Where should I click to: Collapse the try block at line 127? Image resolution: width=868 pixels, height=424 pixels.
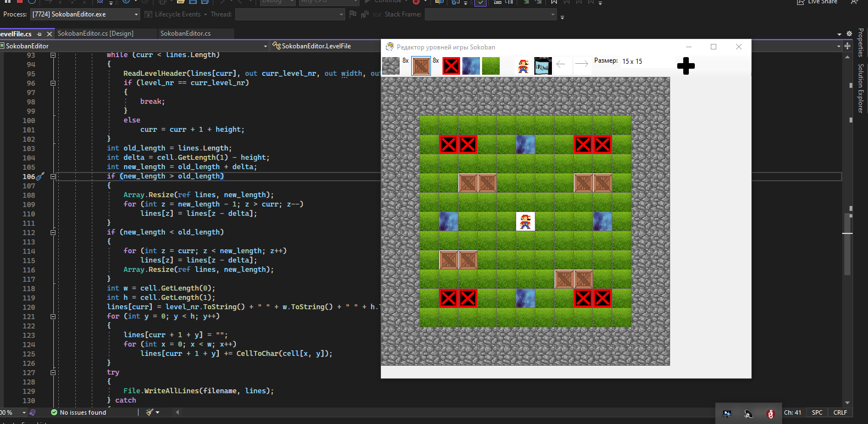53,372
